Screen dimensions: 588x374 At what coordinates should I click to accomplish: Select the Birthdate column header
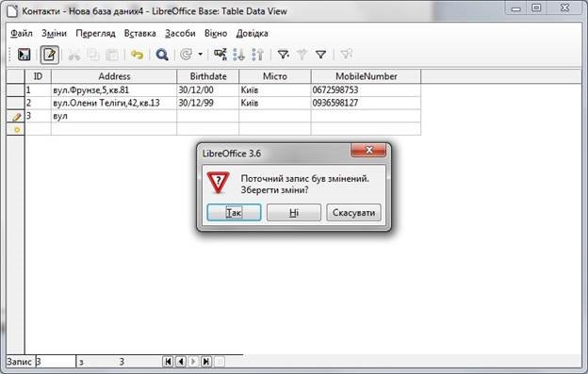pyautogui.click(x=207, y=76)
